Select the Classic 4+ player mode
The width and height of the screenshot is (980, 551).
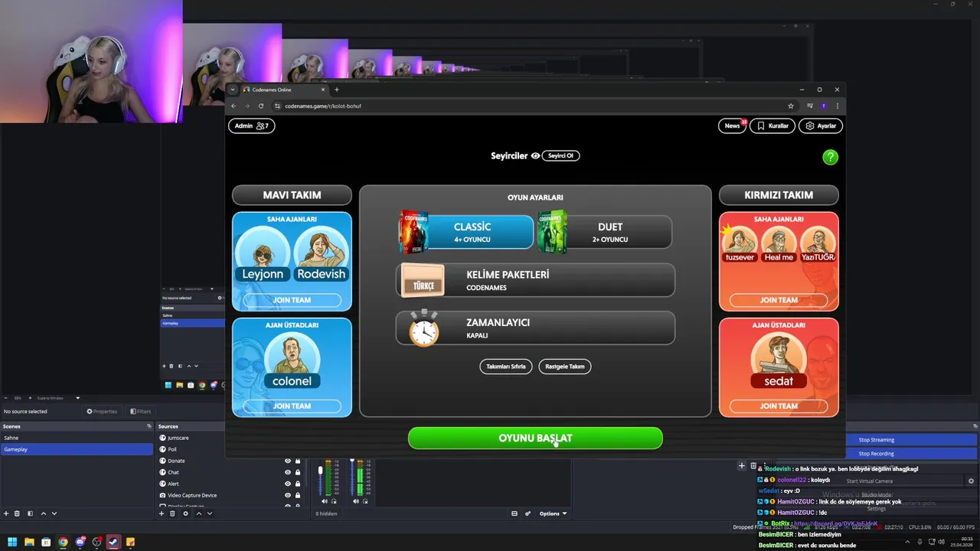[x=466, y=232]
